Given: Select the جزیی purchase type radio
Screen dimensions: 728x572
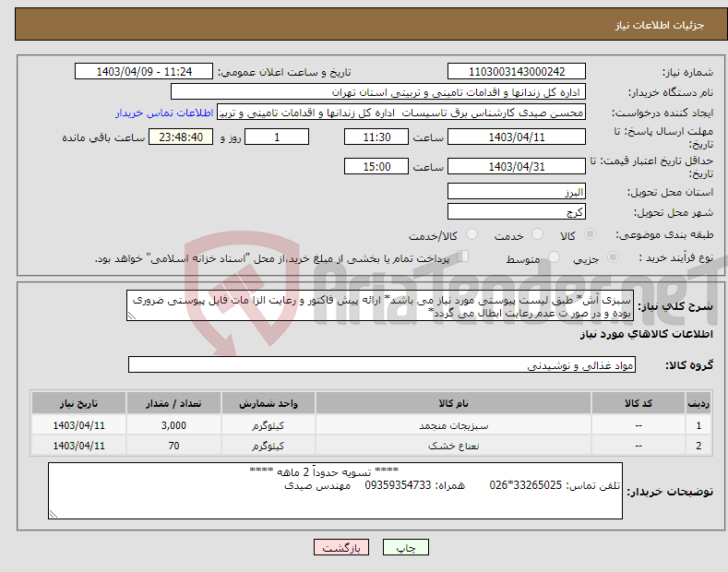Looking at the screenshot, I should click(x=613, y=257).
